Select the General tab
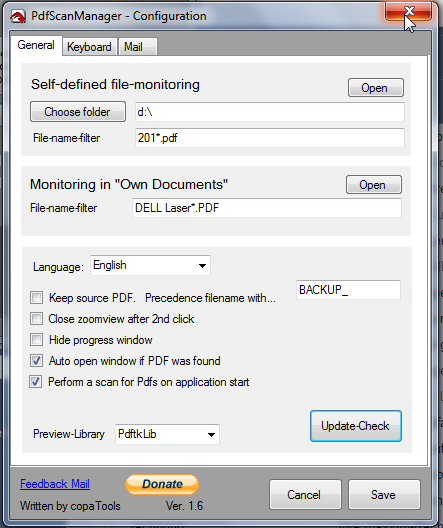Screen dimensions: 443x528 [x=36, y=45]
